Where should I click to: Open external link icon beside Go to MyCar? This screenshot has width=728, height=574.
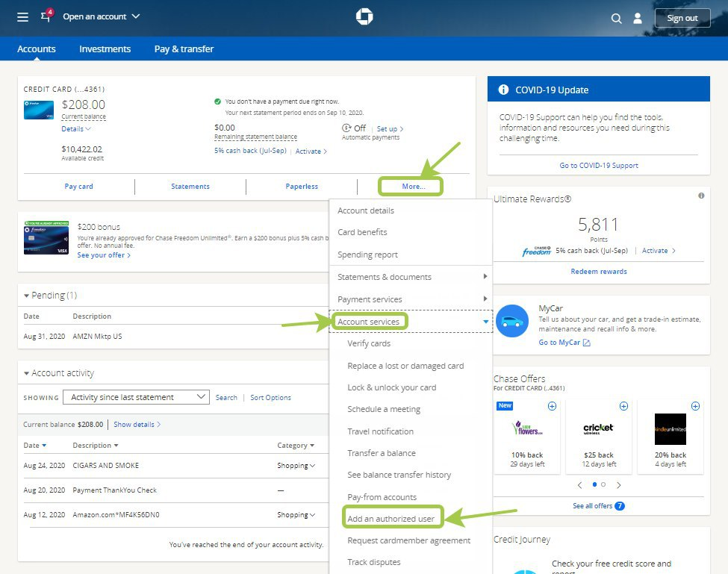(586, 343)
